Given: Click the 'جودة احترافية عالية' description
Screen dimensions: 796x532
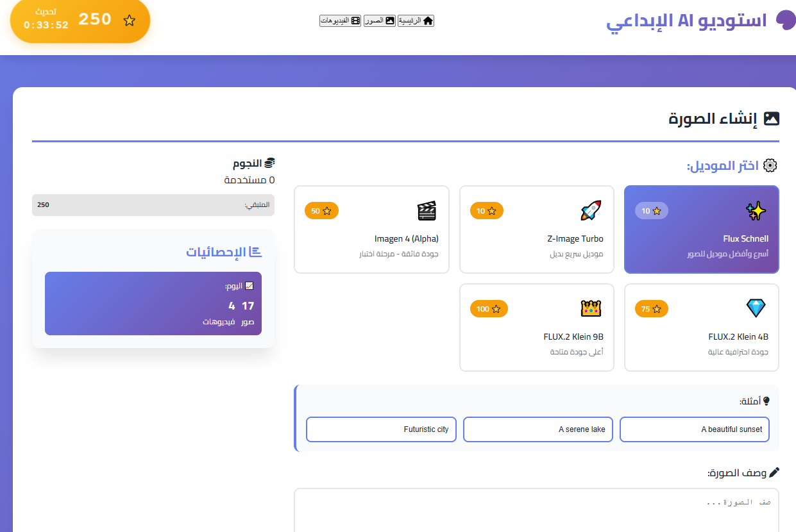Looking at the screenshot, I should tap(738, 352).
